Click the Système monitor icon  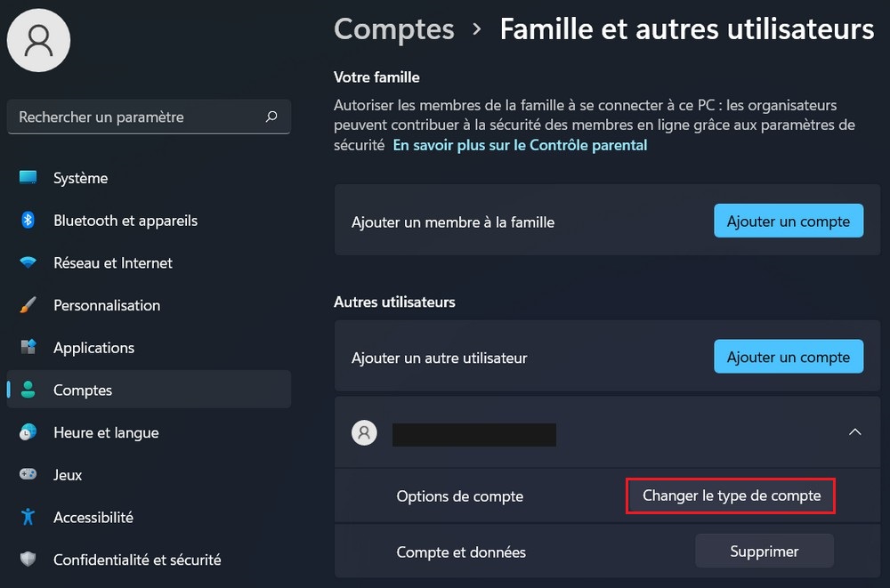(x=28, y=178)
